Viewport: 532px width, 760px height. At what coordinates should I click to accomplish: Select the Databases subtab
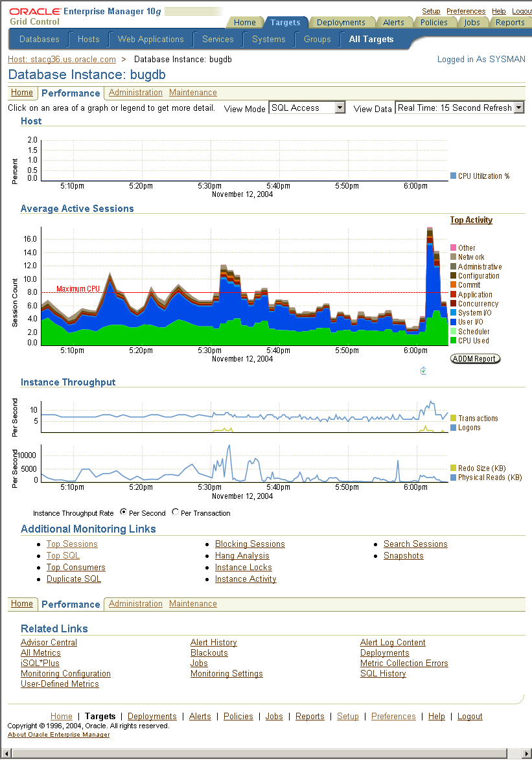click(40, 40)
